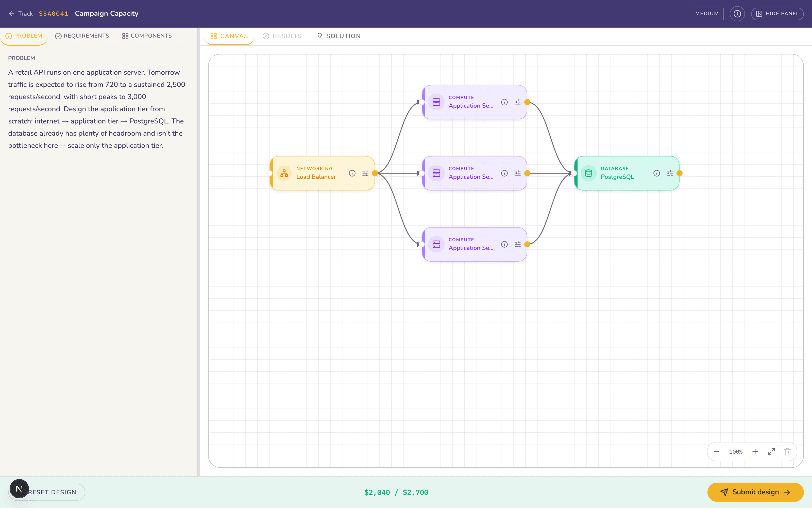
Task: Open bottom Application Server info icon
Action: pos(504,245)
